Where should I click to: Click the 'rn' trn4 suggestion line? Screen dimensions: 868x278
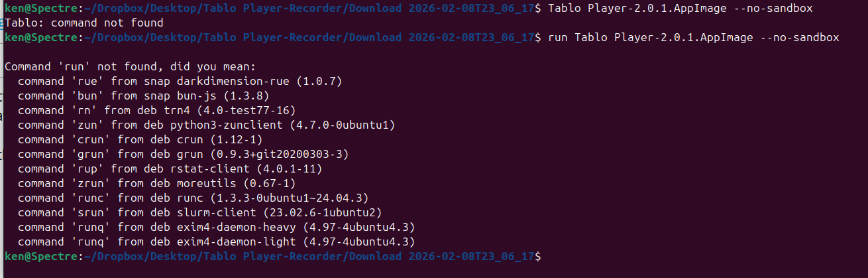(x=156, y=110)
